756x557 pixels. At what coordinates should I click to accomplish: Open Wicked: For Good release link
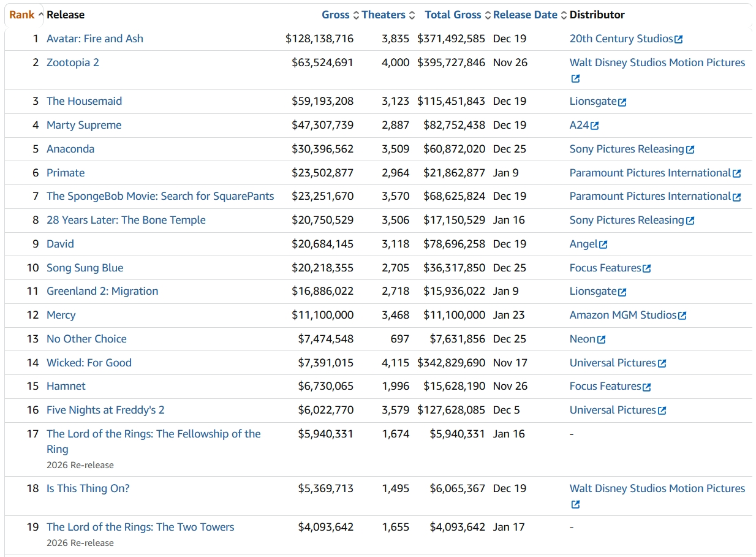[89, 363]
